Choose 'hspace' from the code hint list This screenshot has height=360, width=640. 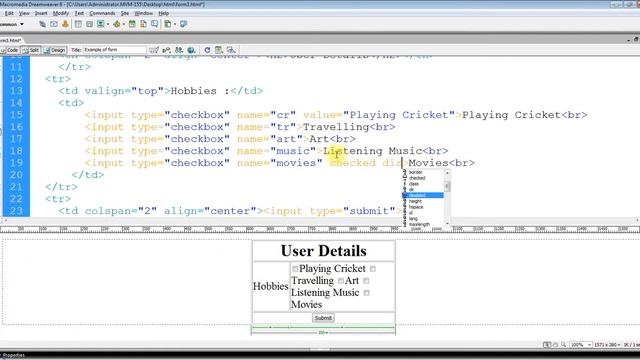click(416, 207)
